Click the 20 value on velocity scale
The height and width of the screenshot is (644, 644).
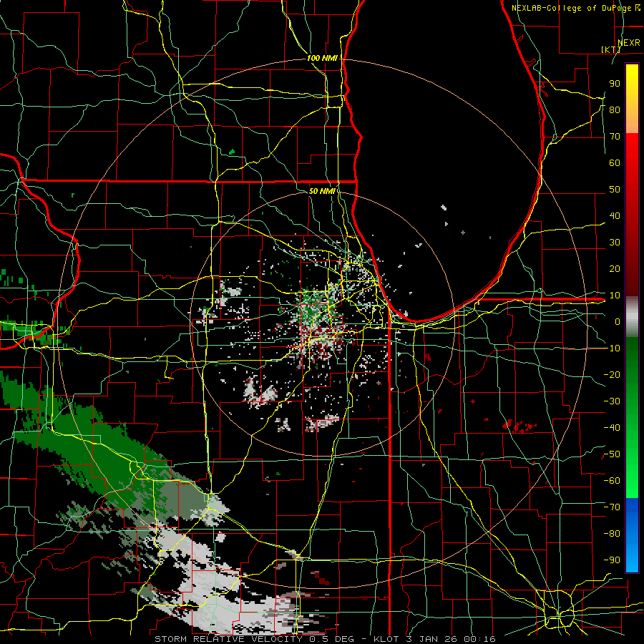coord(615,268)
